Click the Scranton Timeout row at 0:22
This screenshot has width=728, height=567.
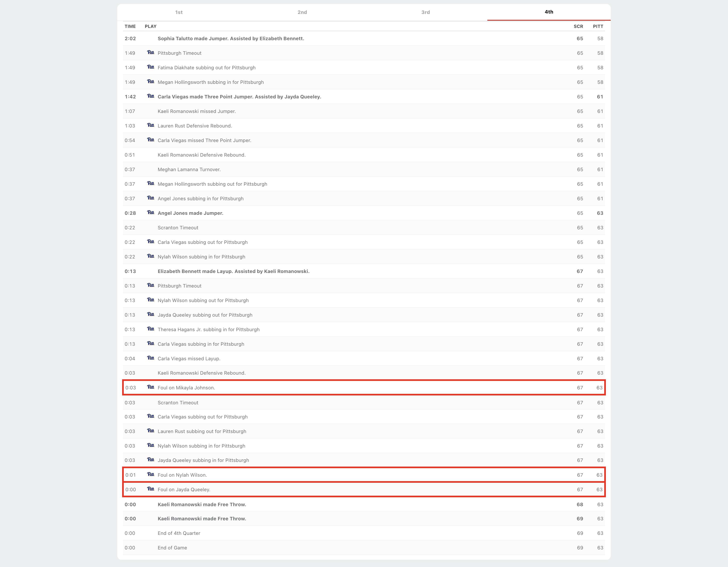pyautogui.click(x=178, y=228)
